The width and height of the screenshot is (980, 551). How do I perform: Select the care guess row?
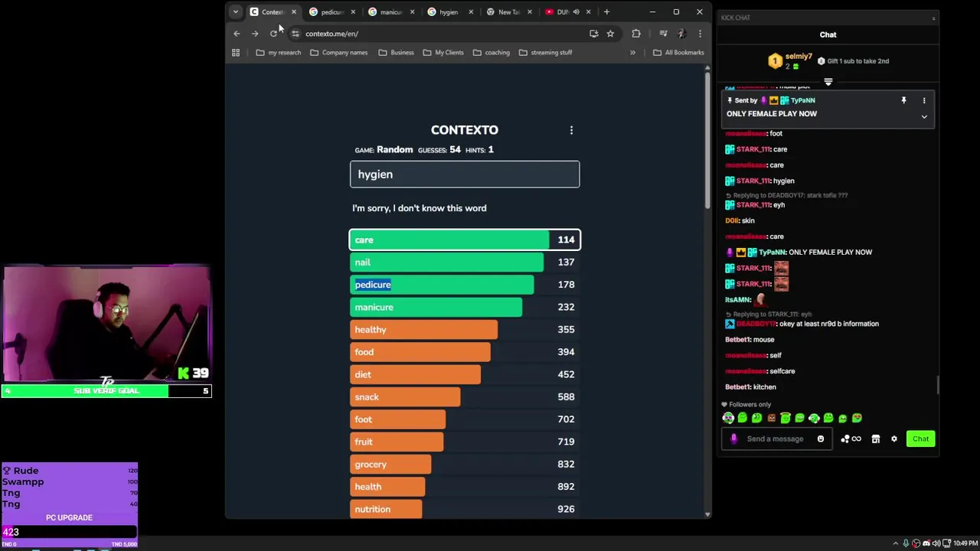(465, 240)
